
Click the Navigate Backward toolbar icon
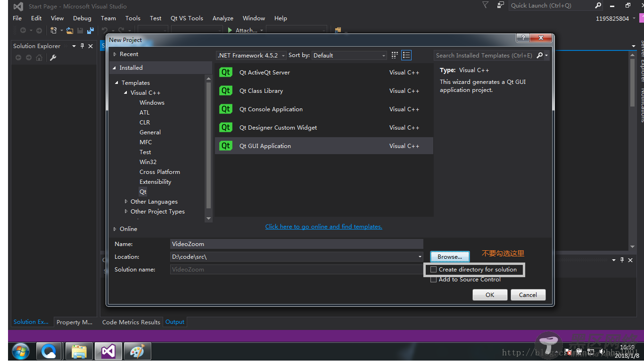pos(23,30)
